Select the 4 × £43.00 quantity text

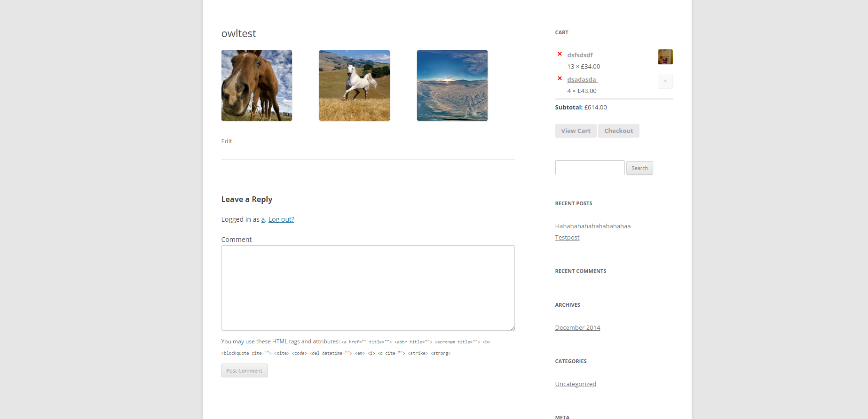[x=582, y=91]
